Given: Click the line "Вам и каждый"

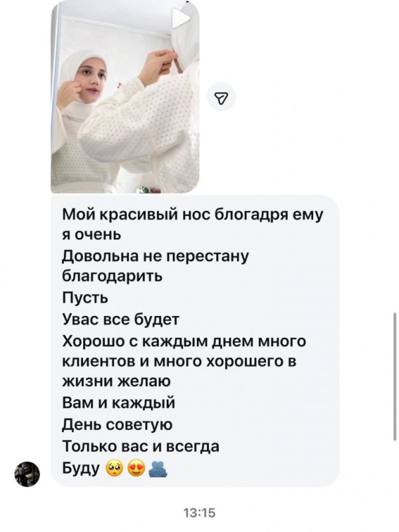Looking at the screenshot, I should coord(119,403).
